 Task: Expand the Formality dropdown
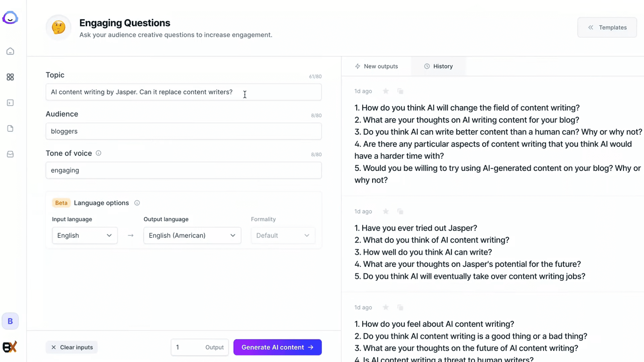(x=283, y=235)
